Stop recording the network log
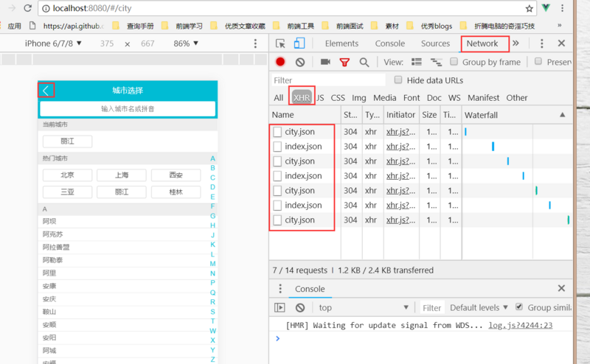The image size is (590, 364). click(280, 62)
